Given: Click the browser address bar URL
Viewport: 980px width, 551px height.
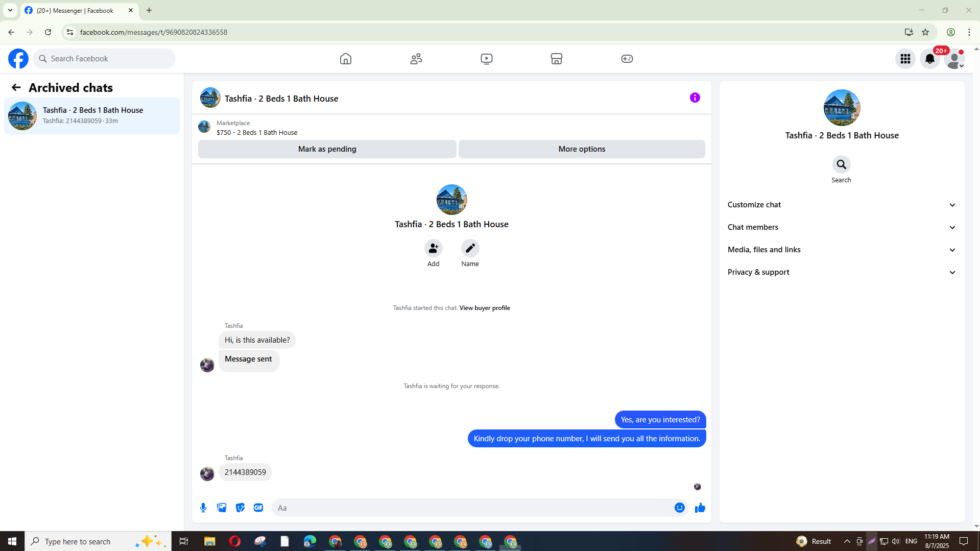Looking at the screenshot, I should (x=154, y=32).
